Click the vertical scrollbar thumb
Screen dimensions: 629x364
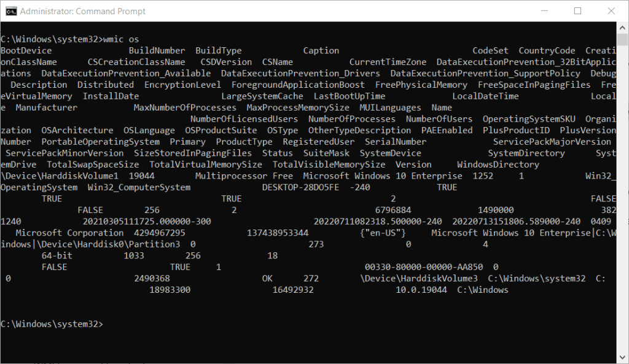click(x=622, y=40)
